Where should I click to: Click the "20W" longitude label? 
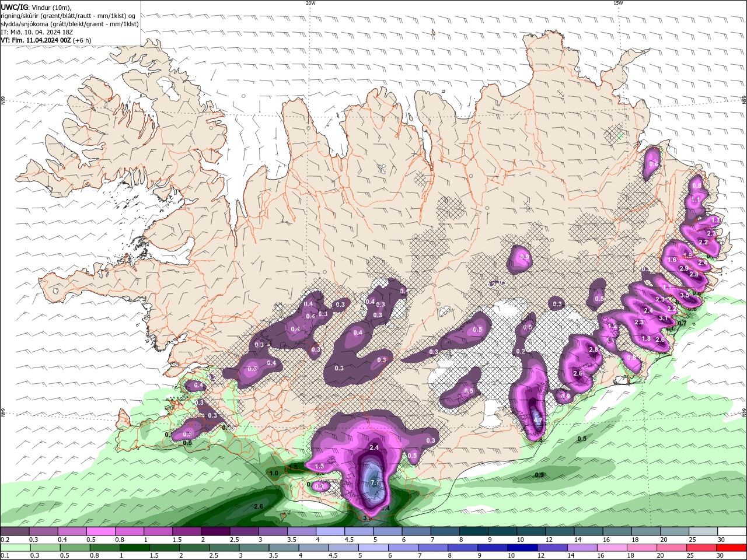tap(310, 3)
